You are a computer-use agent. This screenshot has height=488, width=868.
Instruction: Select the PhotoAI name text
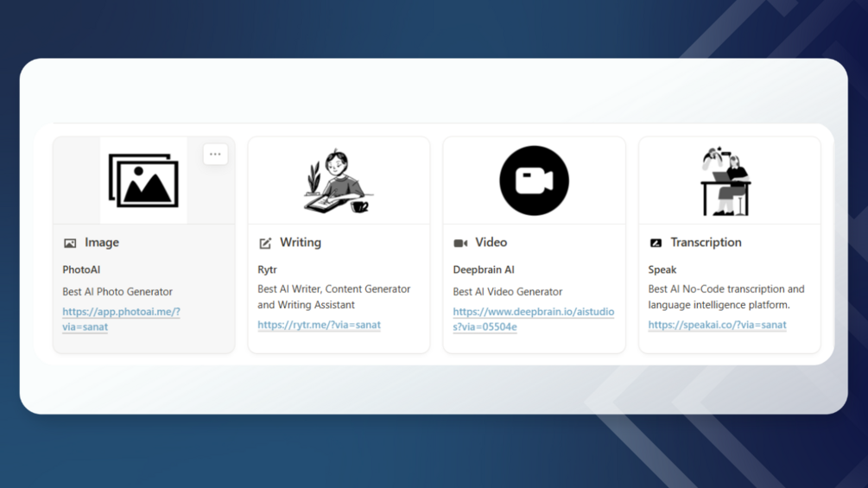pyautogui.click(x=81, y=269)
